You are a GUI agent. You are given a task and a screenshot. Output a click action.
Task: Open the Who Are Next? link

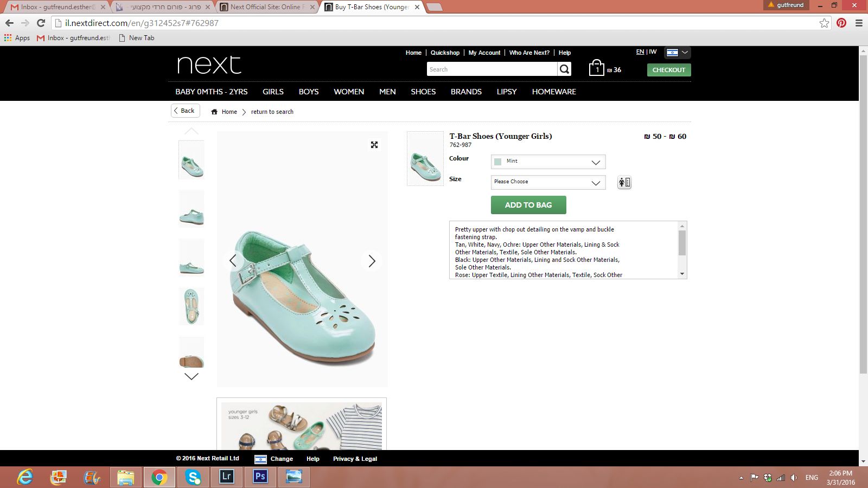[x=529, y=53]
